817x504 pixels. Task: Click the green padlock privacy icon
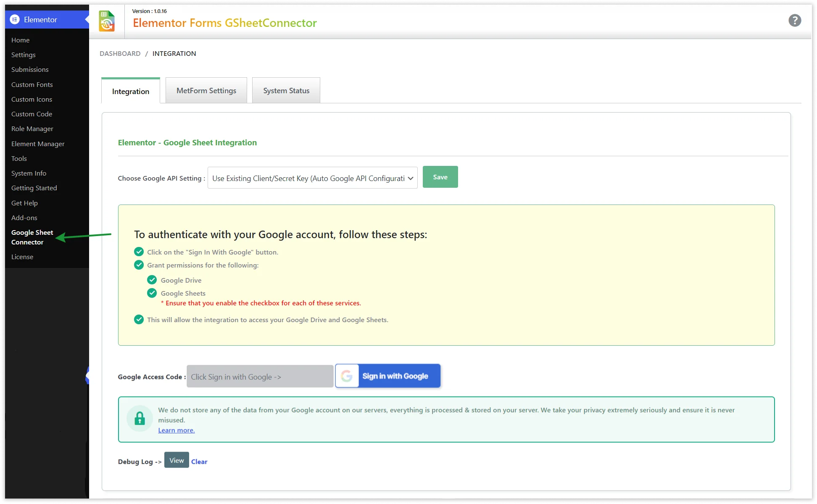coord(140,418)
